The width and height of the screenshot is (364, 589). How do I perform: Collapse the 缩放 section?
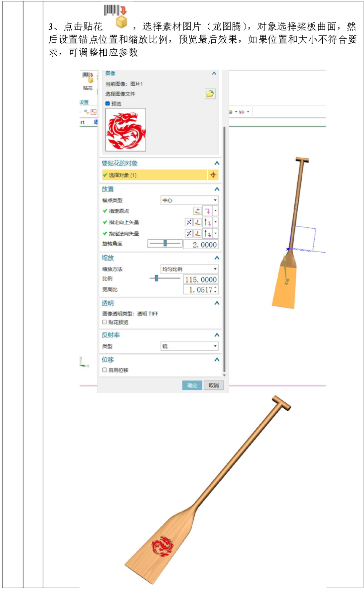pyautogui.click(x=217, y=258)
